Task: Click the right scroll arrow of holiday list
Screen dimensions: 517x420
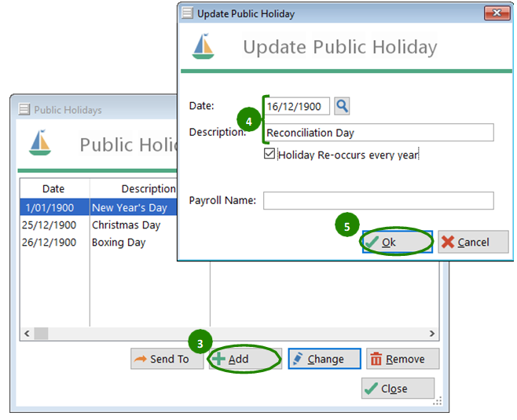Action: pyautogui.click(x=431, y=334)
